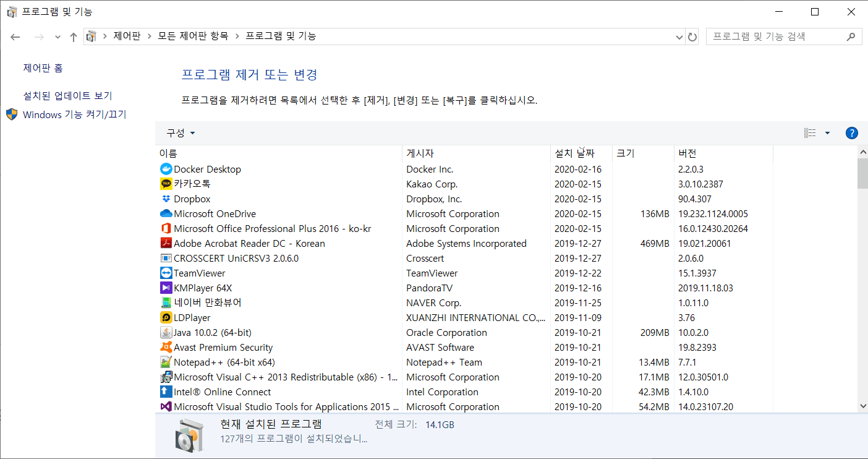Click the LDPlayer icon
Screen dimensions: 868x459
point(166,317)
